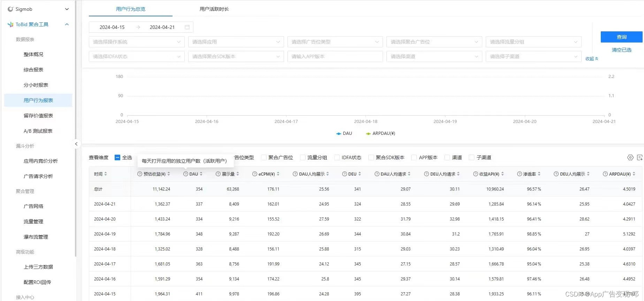Click help icon beside ARPDAU(¥) header
This screenshot has height=301, width=644.
(x=605, y=174)
